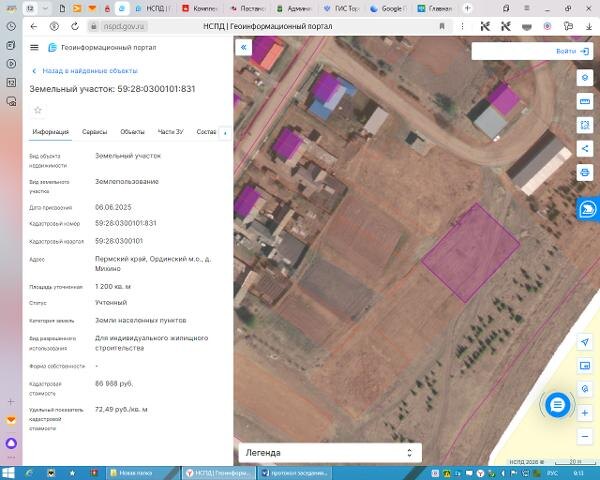Screen dimensions: 600x480
Task: Select the 72,49 руб./кв. м value
Action: click(x=121, y=410)
